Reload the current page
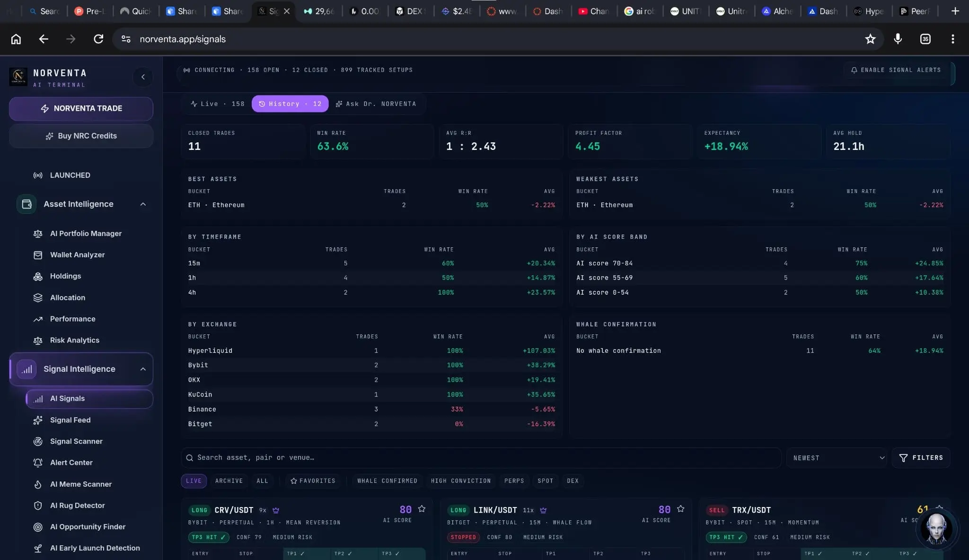 tap(98, 39)
